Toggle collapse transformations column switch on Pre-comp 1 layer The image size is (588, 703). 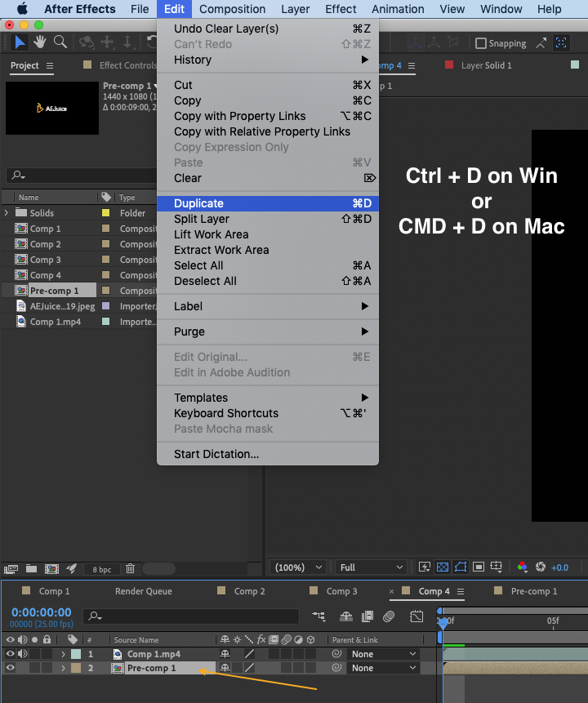click(x=238, y=668)
